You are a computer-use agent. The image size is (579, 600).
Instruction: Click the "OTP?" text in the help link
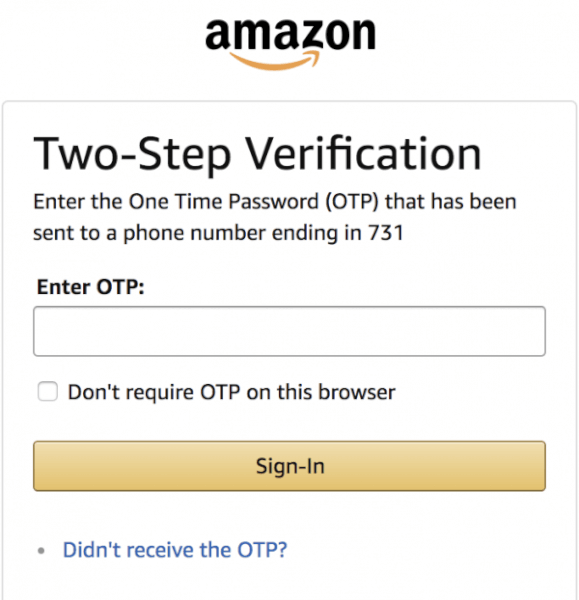[x=262, y=550]
